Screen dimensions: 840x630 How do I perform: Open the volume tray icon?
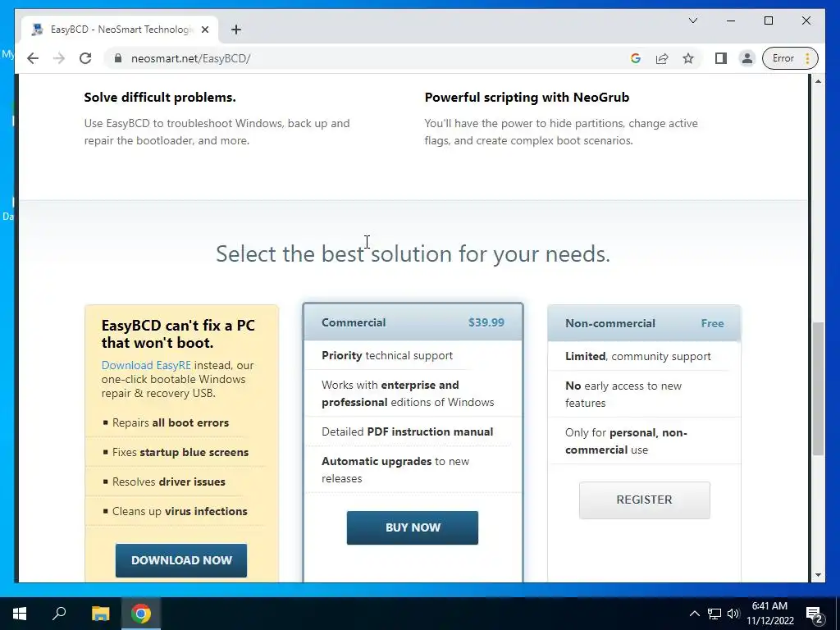click(733, 614)
